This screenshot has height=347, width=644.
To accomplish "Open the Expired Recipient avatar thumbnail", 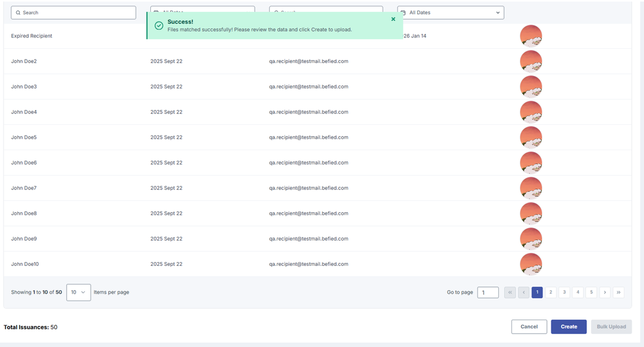I will 531,36.
